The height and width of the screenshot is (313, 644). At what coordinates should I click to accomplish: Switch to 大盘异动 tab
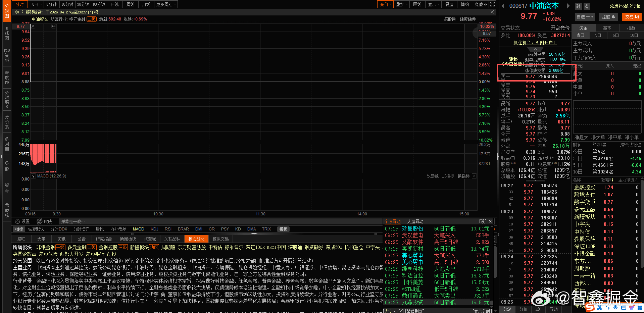click(x=415, y=221)
